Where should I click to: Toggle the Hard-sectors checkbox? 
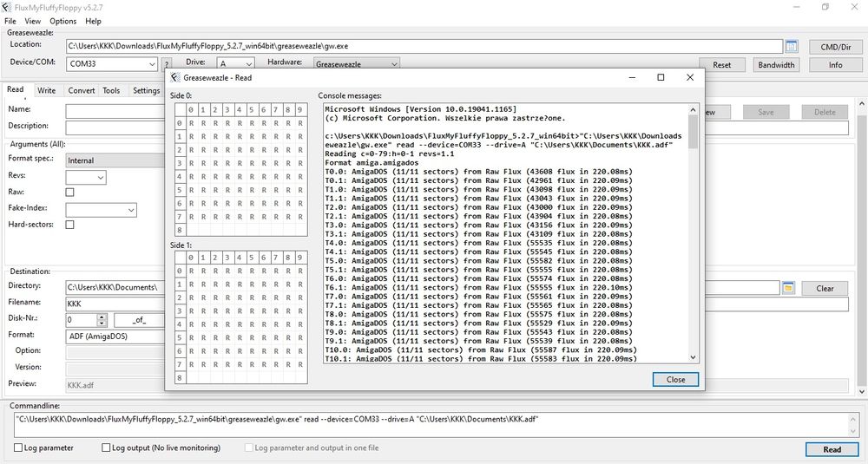(69, 225)
